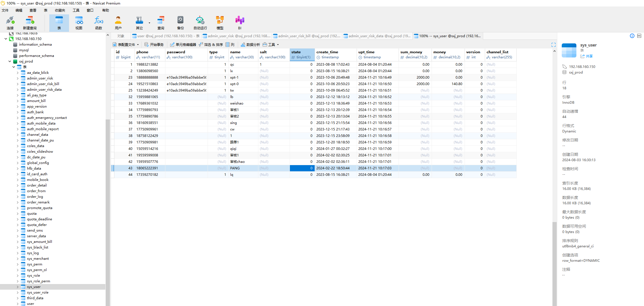Open the Tools (工具) dropdown in table toolbar
Viewport: 644px width, 306px height.
pos(271,45)
